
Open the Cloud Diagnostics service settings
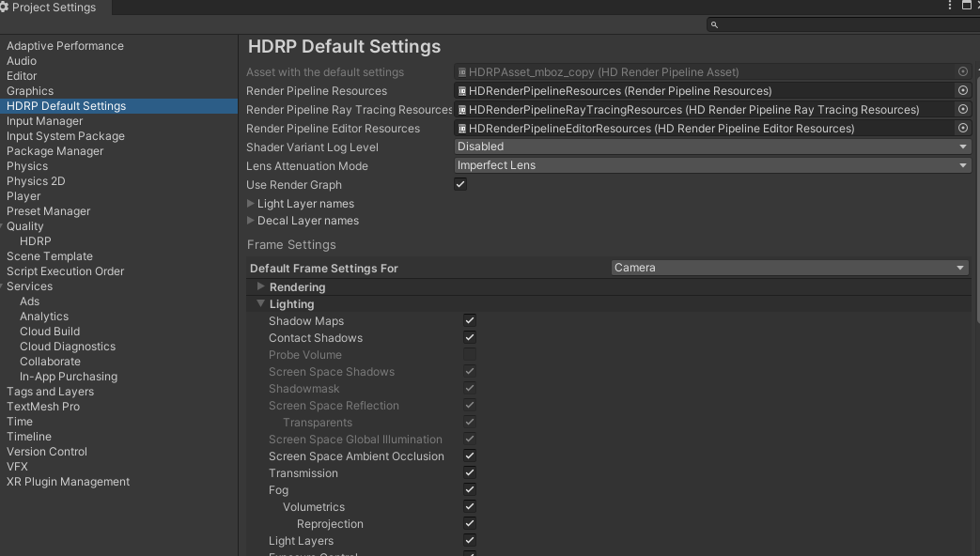68,347
